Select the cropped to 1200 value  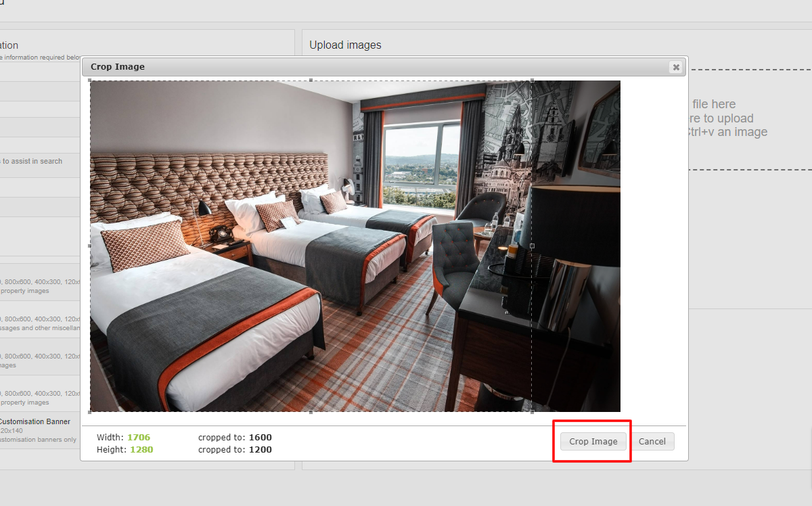pos(261,450)
